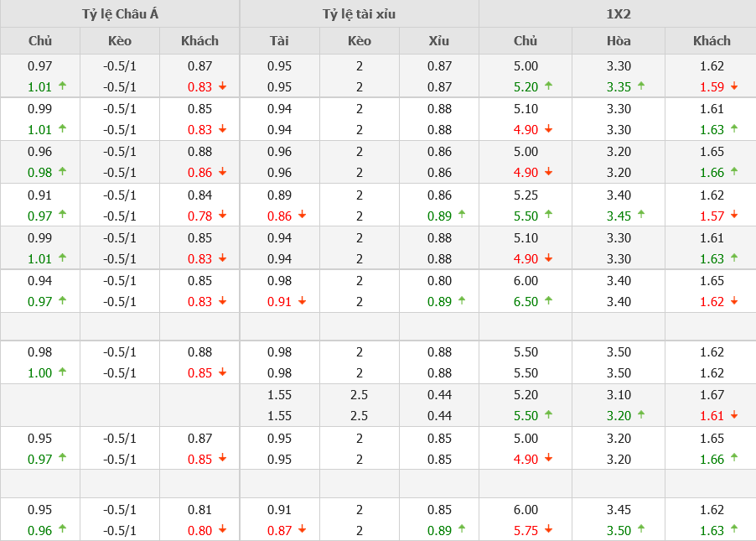Screen dimensions: 756x541
Task: Click the 3.35 draw odds value
Action: point(619,86)
